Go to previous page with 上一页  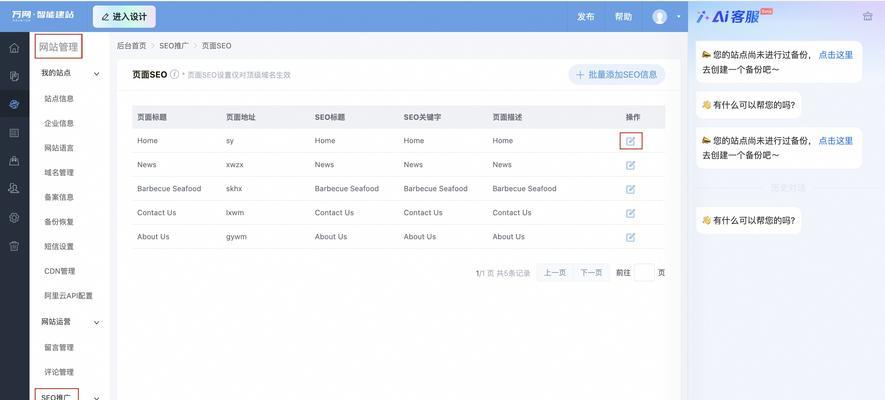point(555,273)
